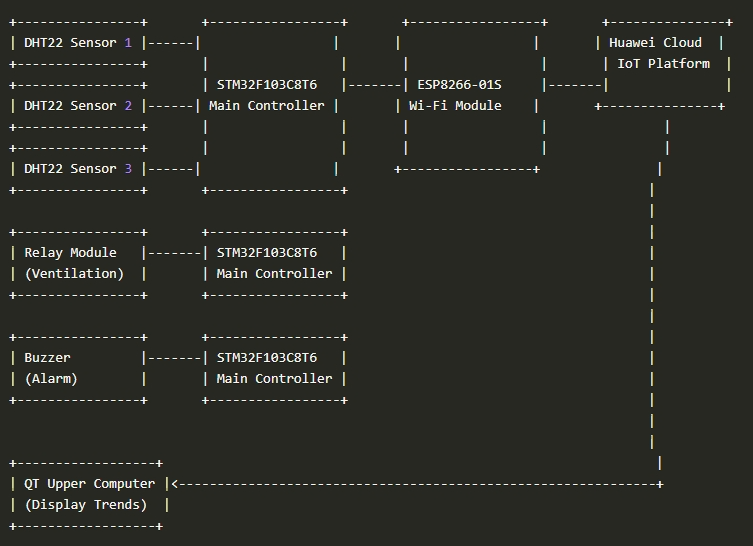Click the Relay Module label
The image size is (753, 546).
click(71, 253)
